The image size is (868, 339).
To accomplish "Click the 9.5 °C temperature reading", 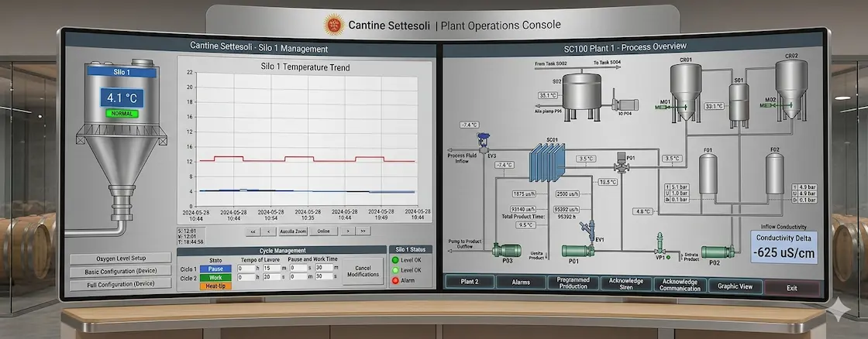I will (525, 225).
